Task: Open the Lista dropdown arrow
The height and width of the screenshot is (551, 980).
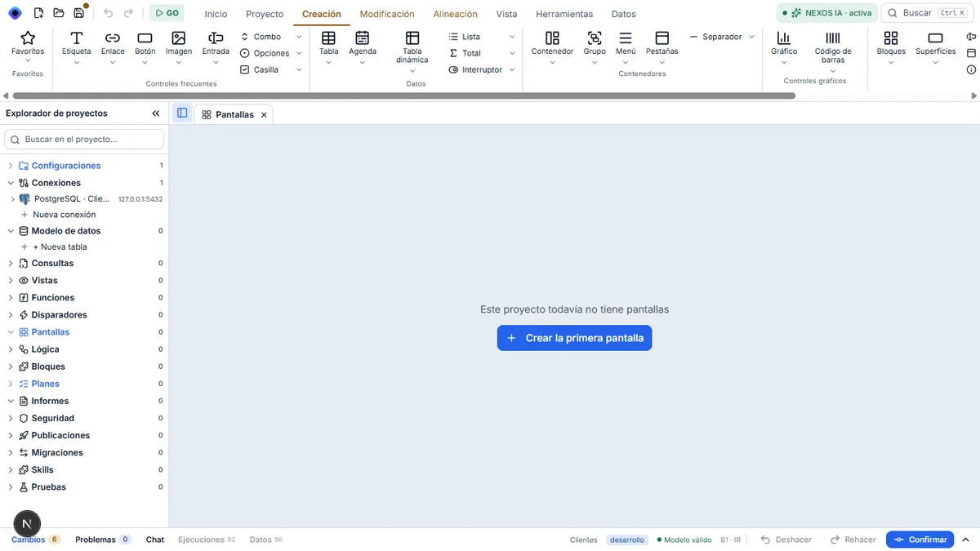Action: tap(512, 37)
